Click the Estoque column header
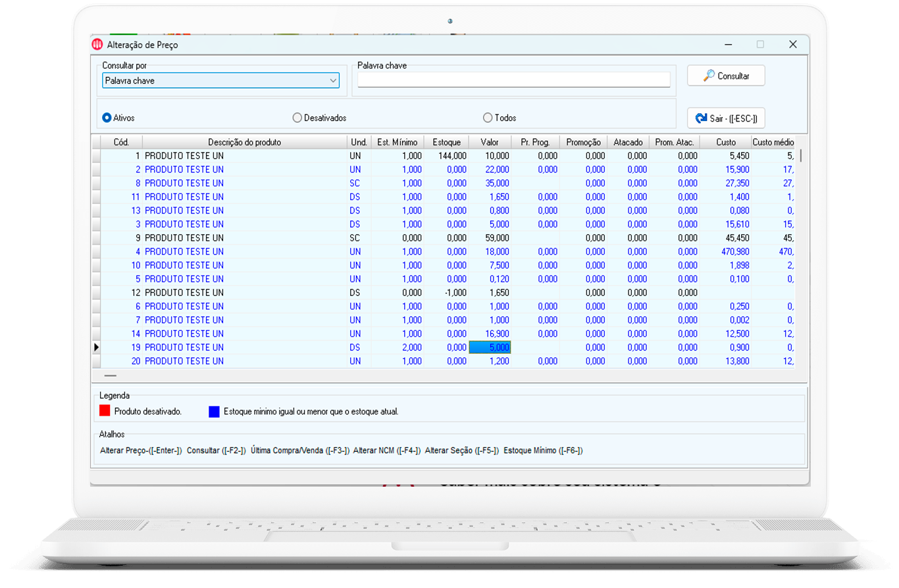 click(446, 142)
